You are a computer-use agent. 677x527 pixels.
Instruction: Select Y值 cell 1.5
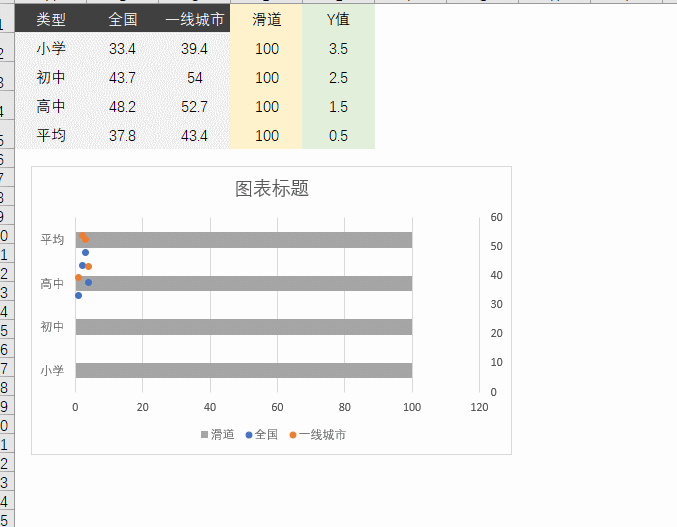tap(338, 106)
